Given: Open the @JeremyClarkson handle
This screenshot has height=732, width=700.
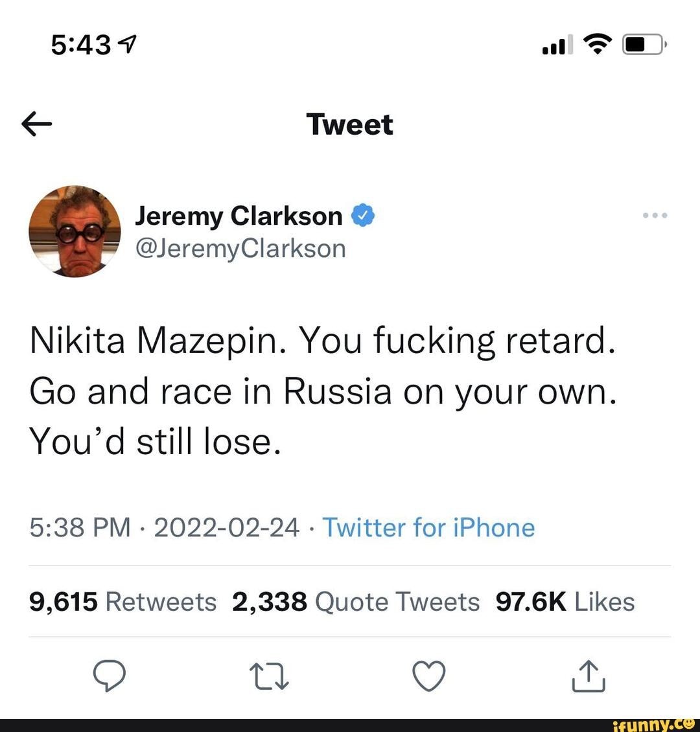Looking at the screenshot, I should (x=240, y=249).
